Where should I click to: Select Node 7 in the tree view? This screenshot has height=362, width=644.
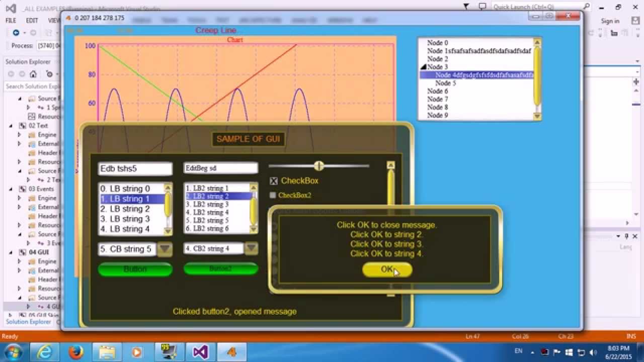pyautogui.click(x=437, y=99)
